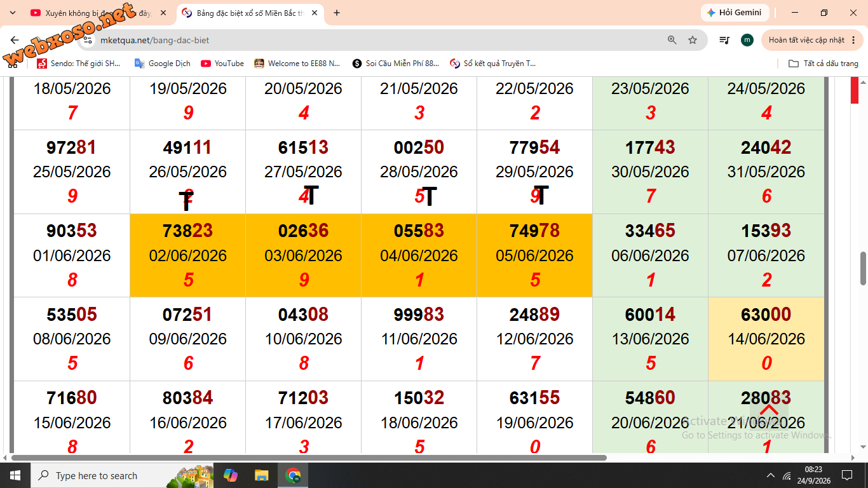This screenshot has width=868, height=488.
Task: Open Soi Cầu Miễn Phí 88 bookmark
Action: pos(396,64)
